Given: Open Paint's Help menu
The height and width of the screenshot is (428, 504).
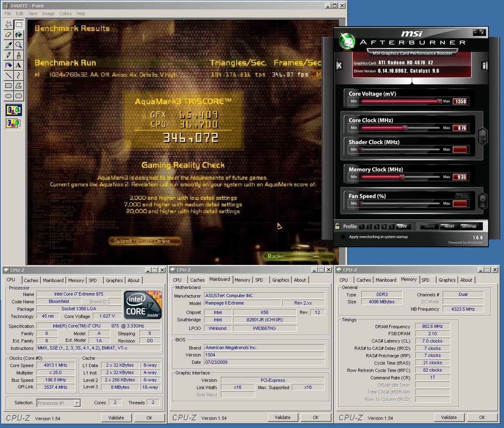Looking at the screenshot, I should tap(81, 13).
